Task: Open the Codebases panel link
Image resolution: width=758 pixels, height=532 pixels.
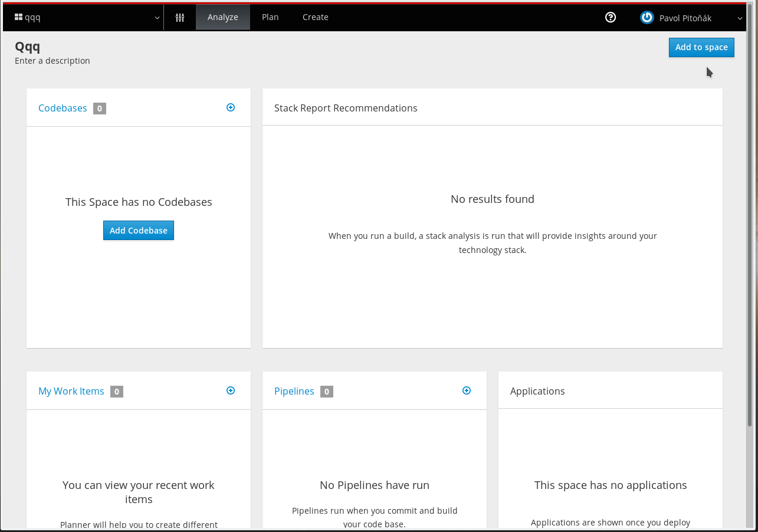Action: tap(63, 109)
